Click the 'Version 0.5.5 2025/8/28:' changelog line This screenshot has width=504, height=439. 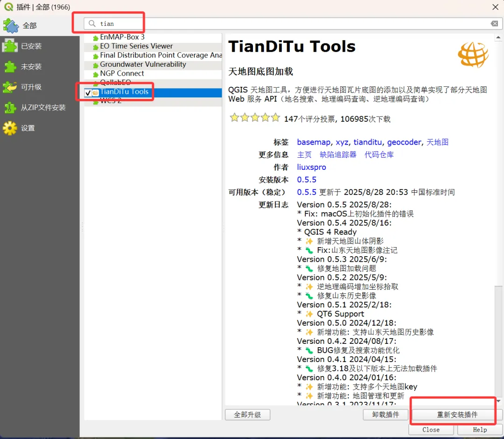(x=344, y=205)
